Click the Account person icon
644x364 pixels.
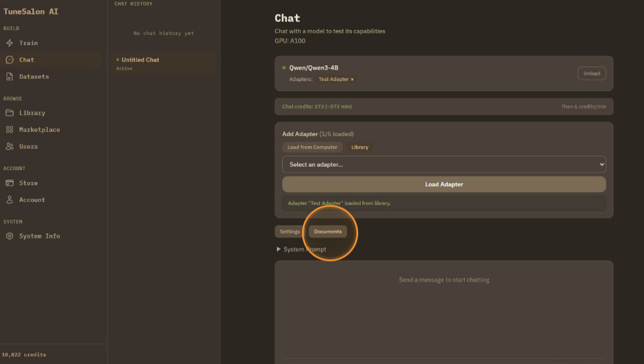click(10, 200)
